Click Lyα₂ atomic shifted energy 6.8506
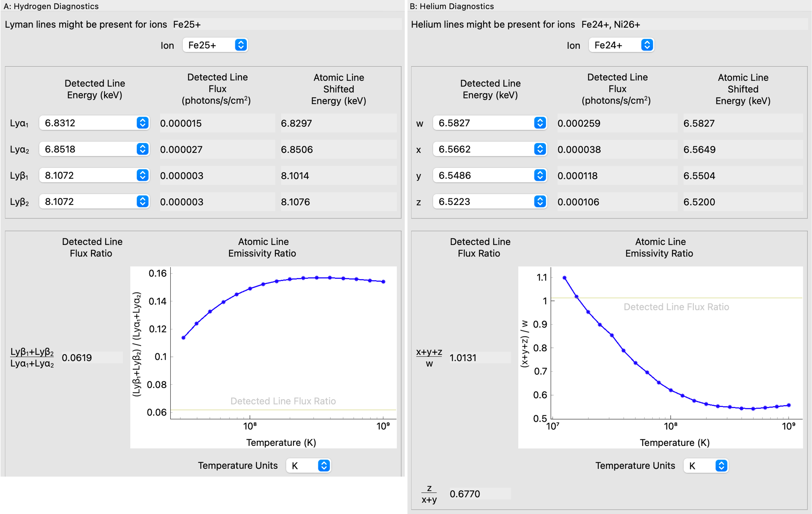 click(x=339, y=149)
